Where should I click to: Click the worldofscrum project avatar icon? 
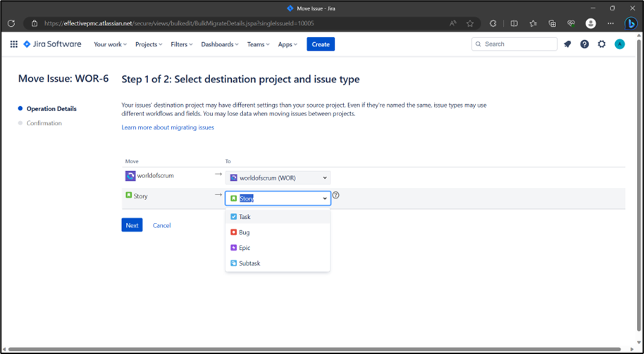coord(130,176)
